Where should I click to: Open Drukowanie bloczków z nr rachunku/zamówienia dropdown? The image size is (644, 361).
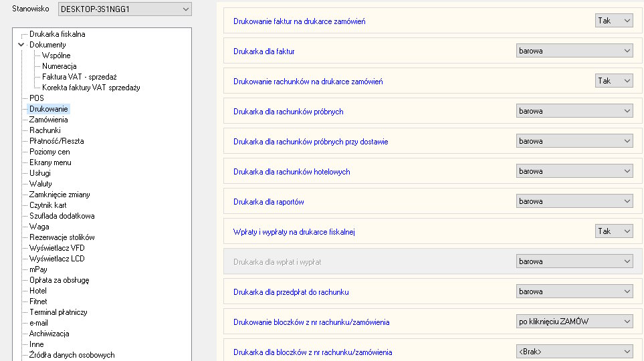574,322
